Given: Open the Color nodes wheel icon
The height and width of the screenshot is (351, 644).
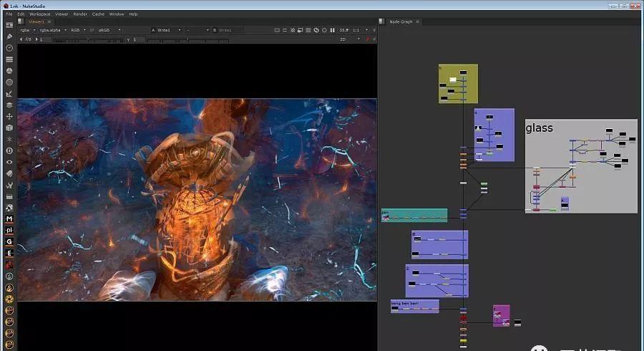Looking at the screenshot, I should 9,71.
